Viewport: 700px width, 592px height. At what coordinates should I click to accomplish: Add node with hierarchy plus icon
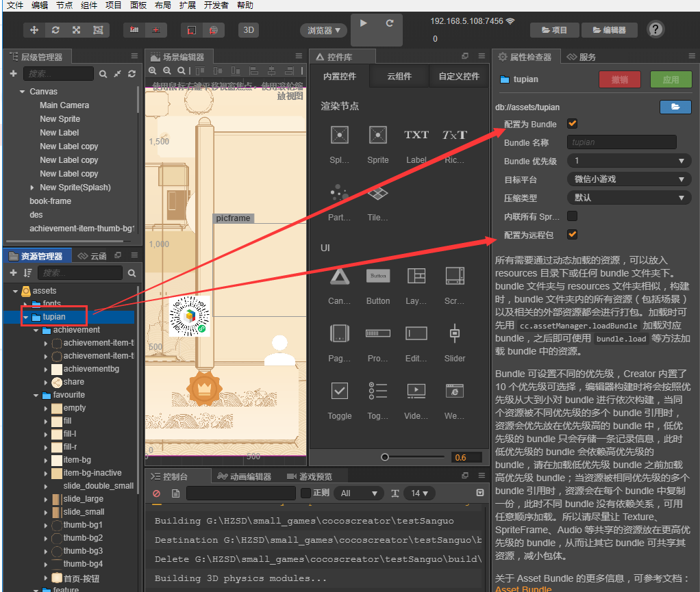14,74
